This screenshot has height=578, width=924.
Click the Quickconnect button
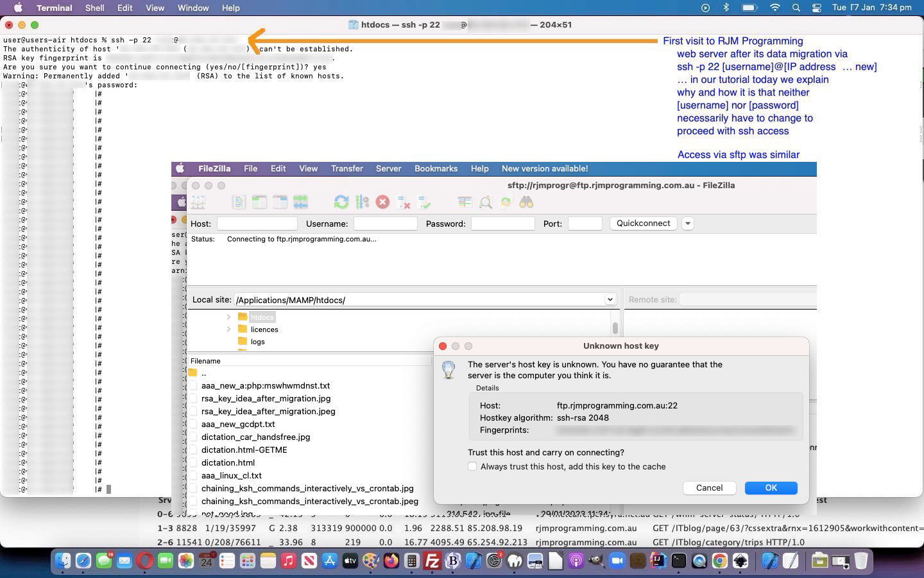(x=643, y=223)
